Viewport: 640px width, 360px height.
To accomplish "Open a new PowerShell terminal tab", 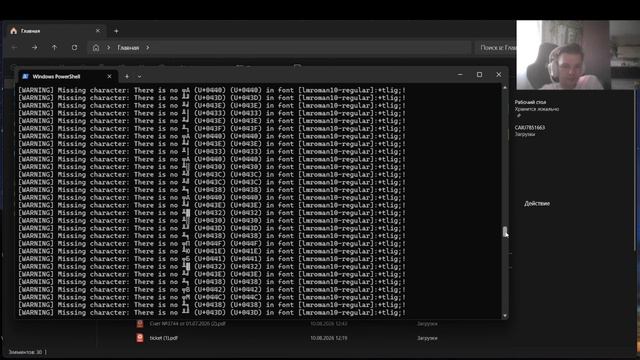I will [127, 76].
